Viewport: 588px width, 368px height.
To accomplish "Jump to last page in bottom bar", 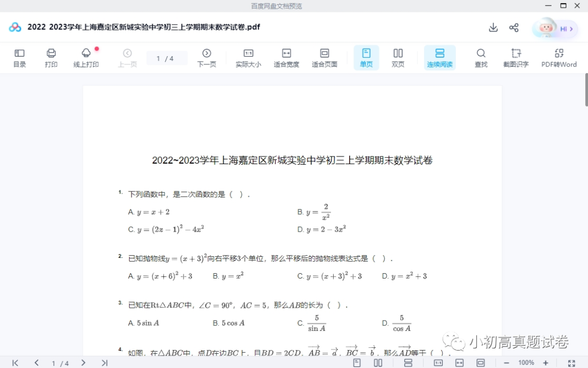I will [x=105, y=363].
